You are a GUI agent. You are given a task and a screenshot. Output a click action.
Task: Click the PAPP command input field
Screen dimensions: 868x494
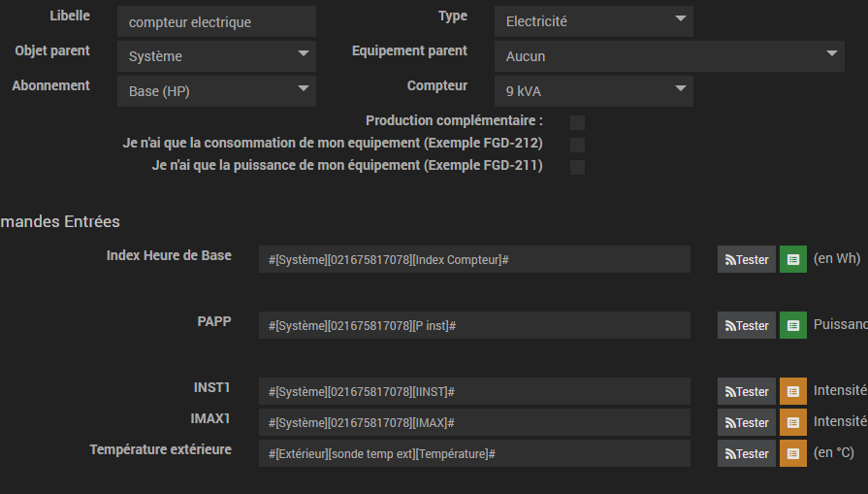click(474, 325)
